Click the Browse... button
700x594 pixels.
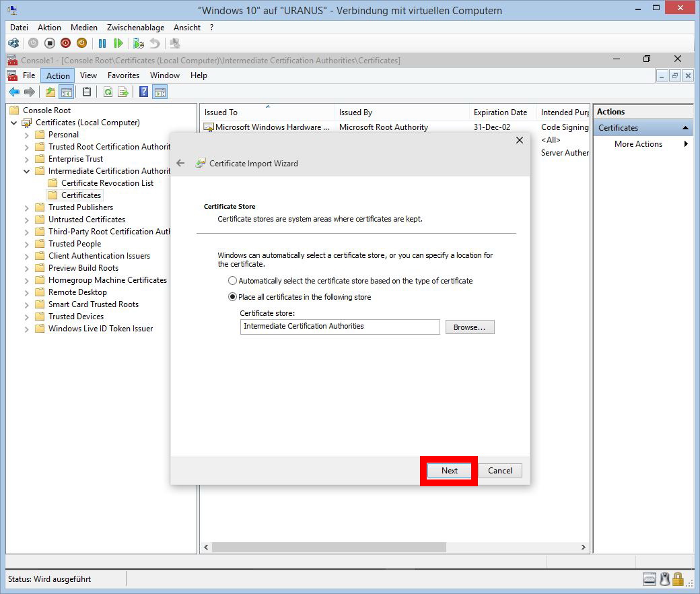click(469, 327)
